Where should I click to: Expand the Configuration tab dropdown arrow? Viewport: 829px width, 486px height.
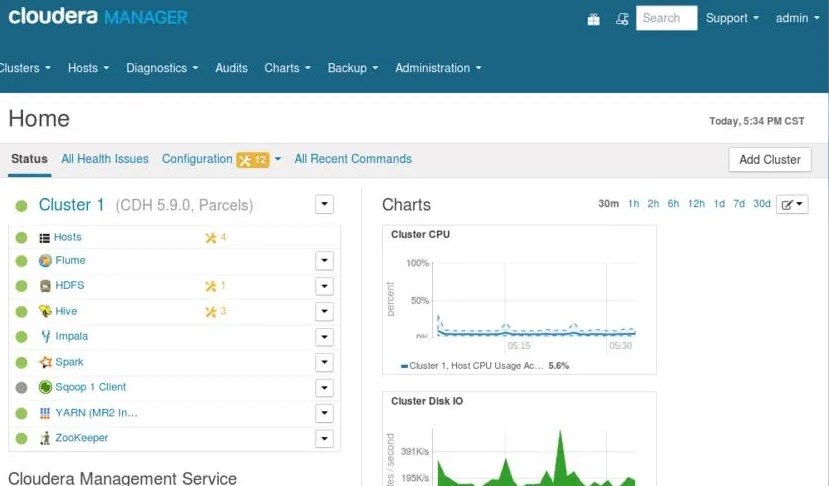tap(278, 159)
